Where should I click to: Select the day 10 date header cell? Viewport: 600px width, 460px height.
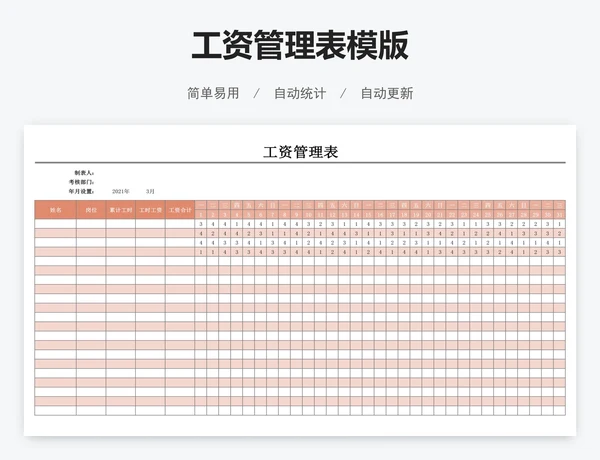click(308, 215)
